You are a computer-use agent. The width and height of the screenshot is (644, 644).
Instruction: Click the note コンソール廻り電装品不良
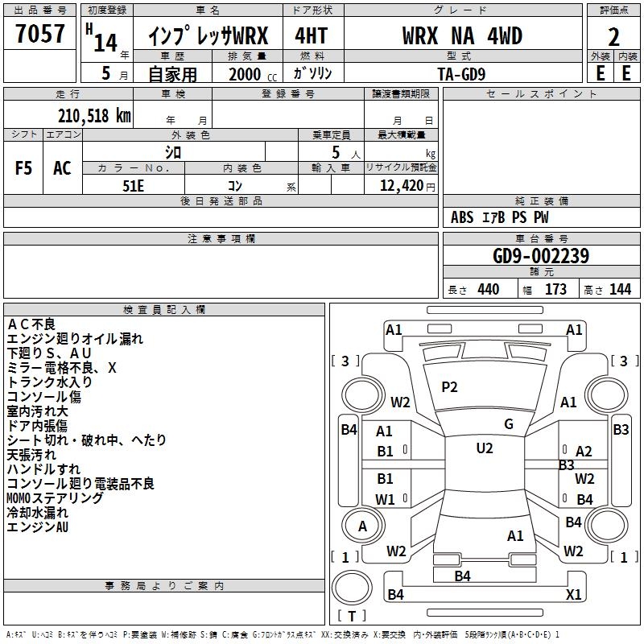click(x=80, y=484)
